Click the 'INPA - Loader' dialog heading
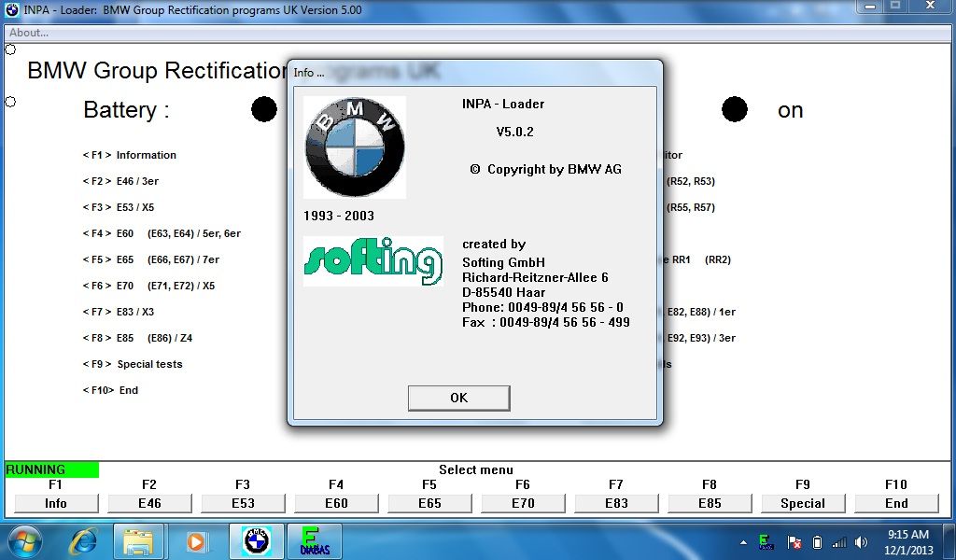 (503, 104)
